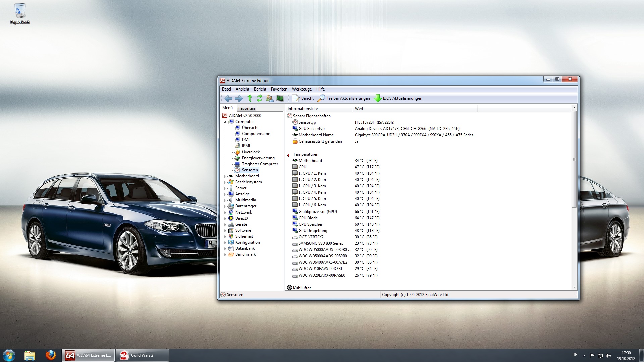Click the blue Back arrow icon
This screenshot has width=644, height=362.
click(x=228, y=98)
